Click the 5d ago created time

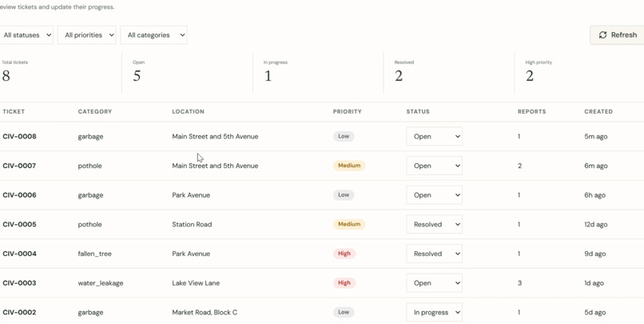point(595,313)
